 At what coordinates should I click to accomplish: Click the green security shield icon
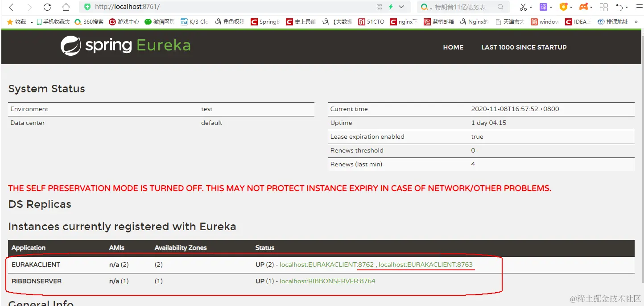pos(87,7)
